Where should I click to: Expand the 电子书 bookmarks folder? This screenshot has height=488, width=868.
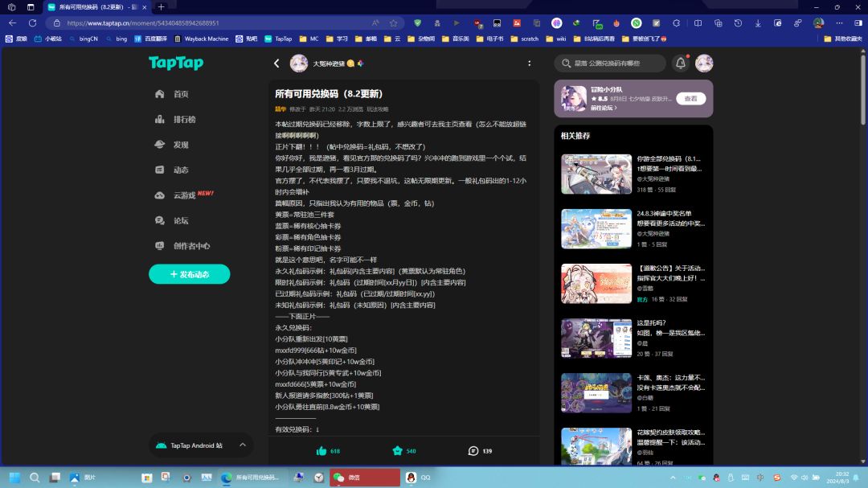click(490, 39)
